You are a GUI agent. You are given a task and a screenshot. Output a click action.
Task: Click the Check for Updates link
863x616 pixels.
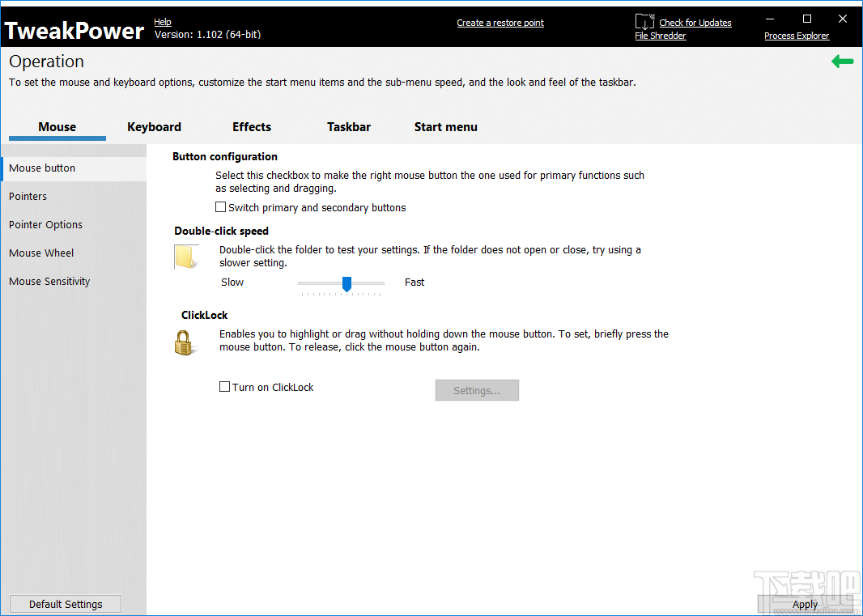point(695,23)
